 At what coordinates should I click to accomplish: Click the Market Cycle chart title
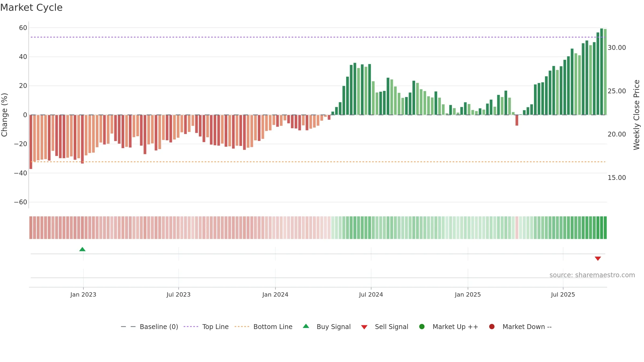(31, 8)
